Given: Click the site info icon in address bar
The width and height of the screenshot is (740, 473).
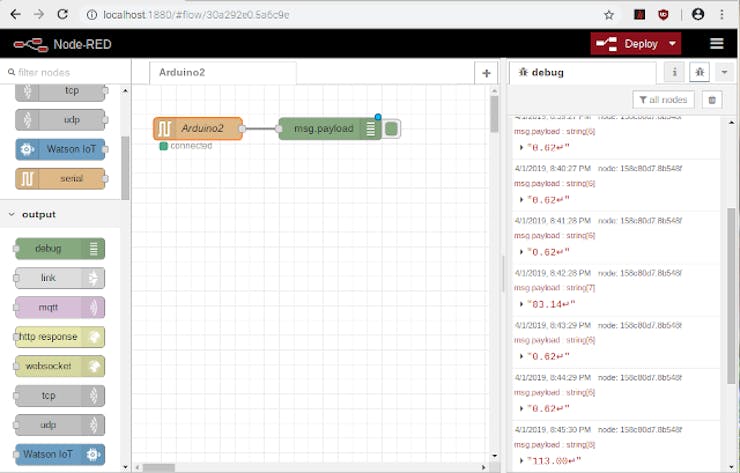Looking at the screenshot, I should coord(92,15).
